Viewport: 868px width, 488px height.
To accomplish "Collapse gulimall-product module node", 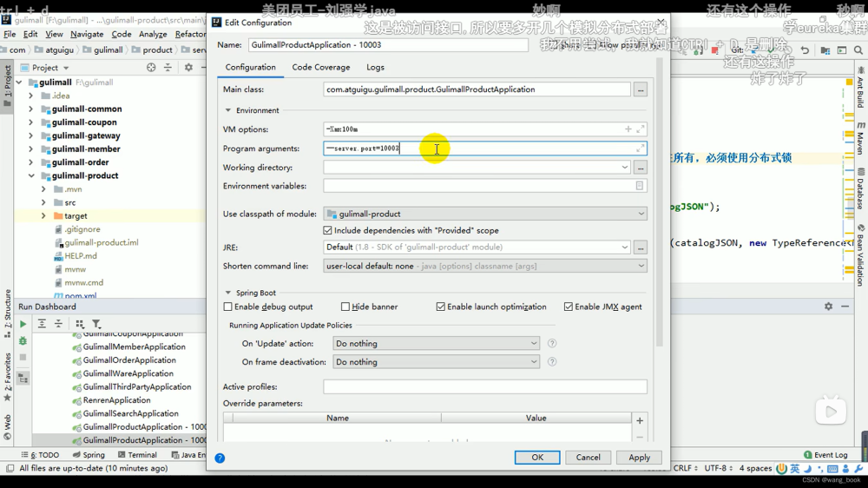I will pos(31,175).
